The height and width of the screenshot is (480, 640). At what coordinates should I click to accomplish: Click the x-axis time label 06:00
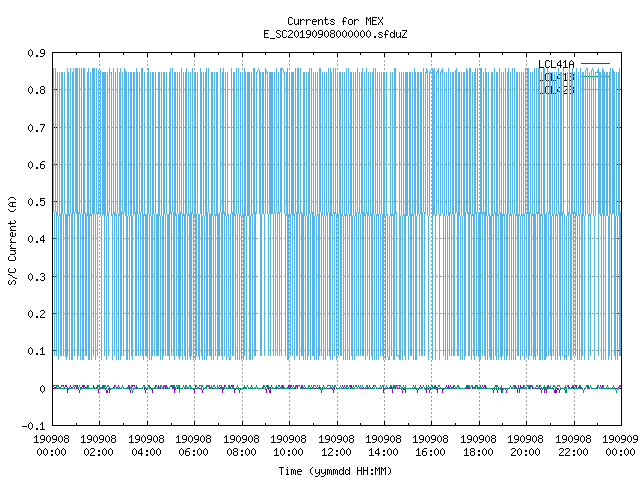tap(193, 452)
